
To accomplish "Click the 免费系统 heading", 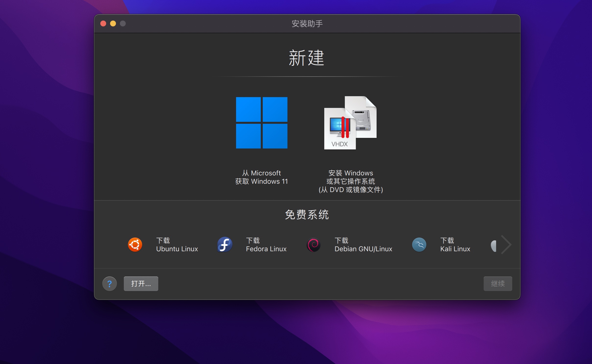I will tap(307, 215).
